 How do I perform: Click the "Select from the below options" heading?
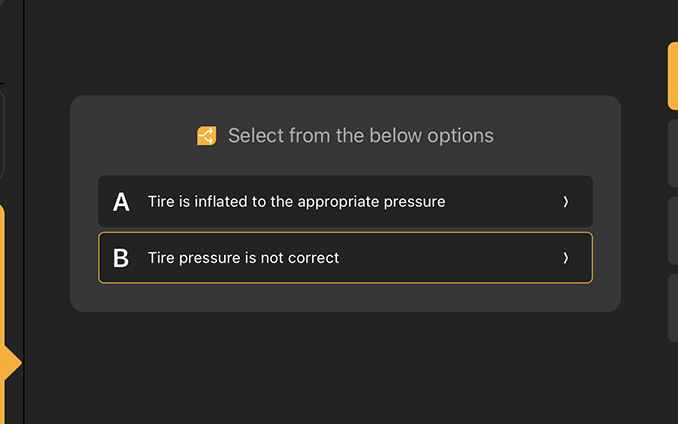360,136
